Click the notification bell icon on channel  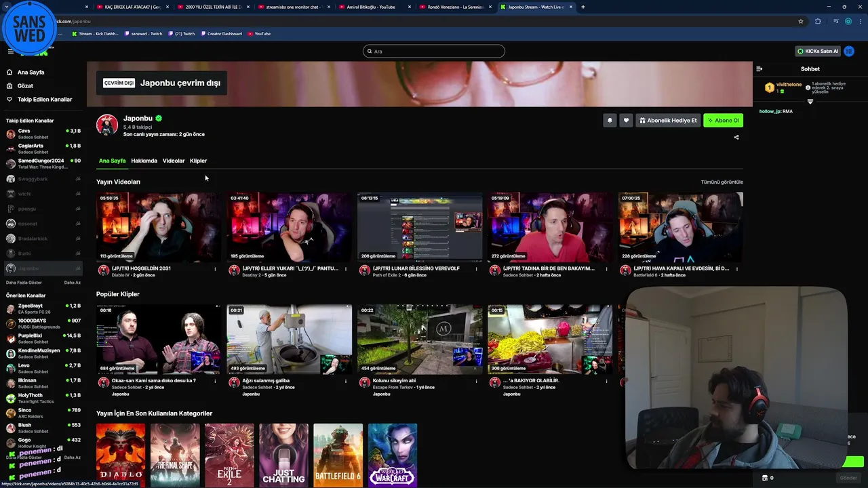pos(610,120)
